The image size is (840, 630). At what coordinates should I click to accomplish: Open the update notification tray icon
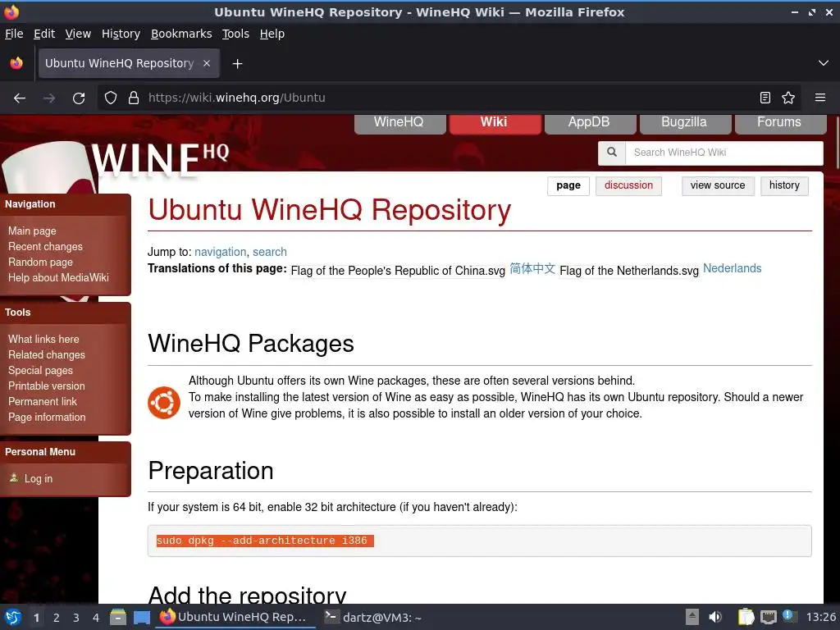[x=788, y=616]
